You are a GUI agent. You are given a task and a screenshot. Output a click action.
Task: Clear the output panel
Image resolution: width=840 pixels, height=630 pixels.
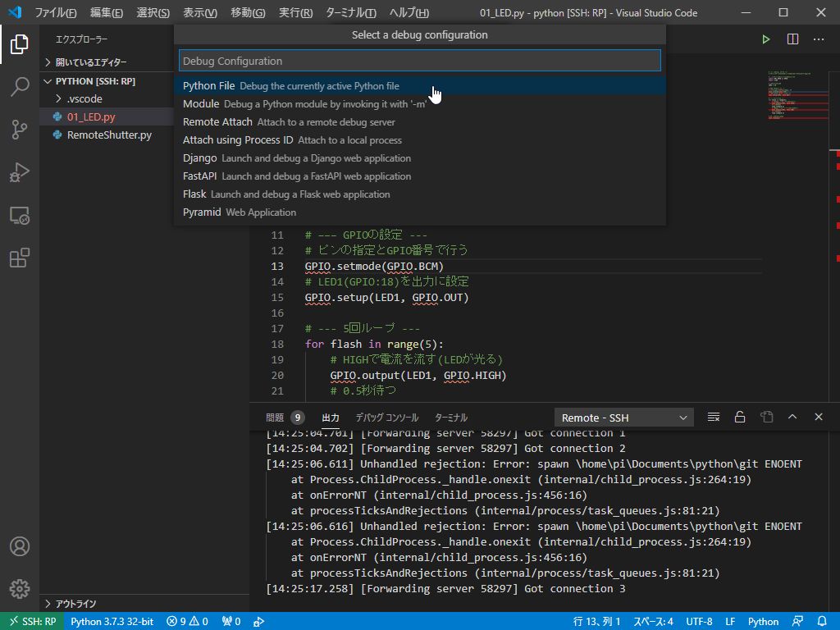coord(714,417)
